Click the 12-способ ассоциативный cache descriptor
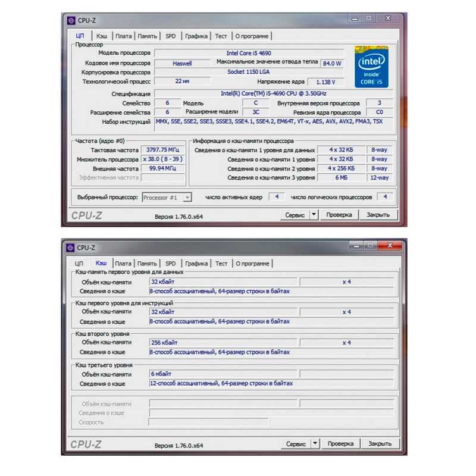 click(271, 383)
